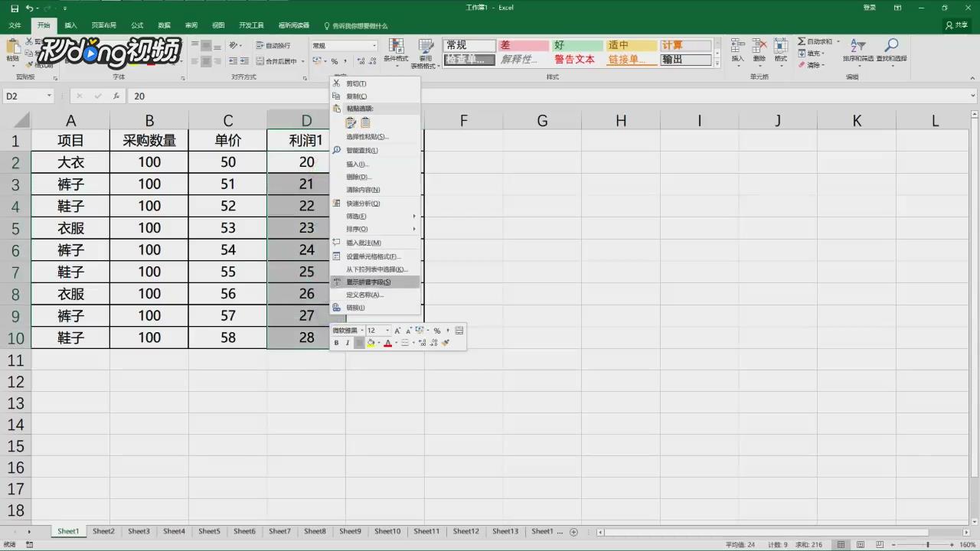
Task: Click the fill color bucket in mini toolbar
Action: pyautogui.click(x=371, y=343)
